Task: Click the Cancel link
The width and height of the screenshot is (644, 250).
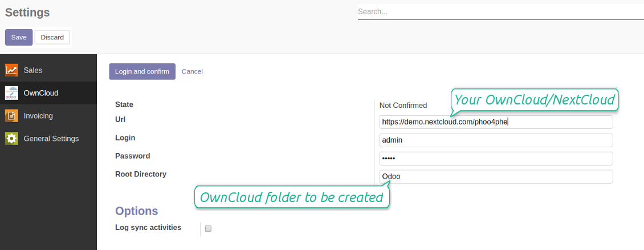Action: click(x=192, y=71)
